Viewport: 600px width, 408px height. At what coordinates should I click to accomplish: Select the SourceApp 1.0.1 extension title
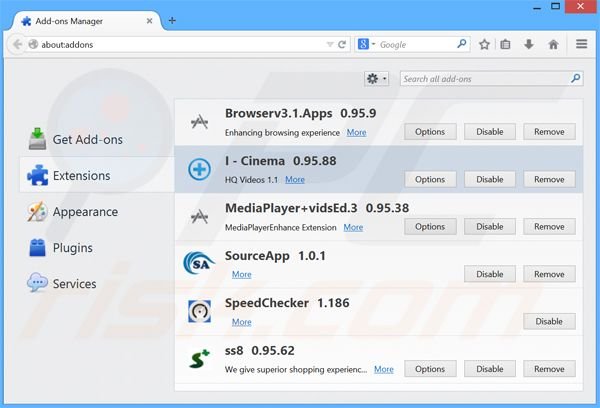pos(275,256)
